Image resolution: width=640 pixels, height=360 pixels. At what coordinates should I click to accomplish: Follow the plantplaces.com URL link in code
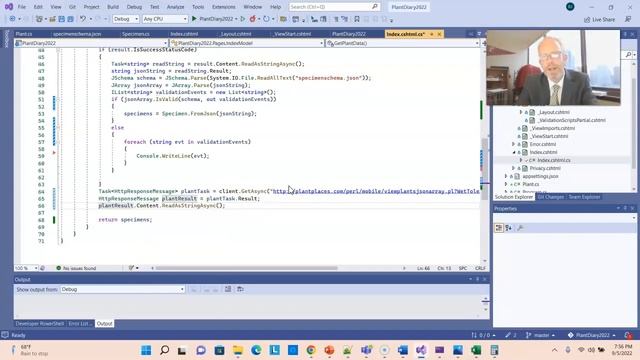click(x=376, y=191)
